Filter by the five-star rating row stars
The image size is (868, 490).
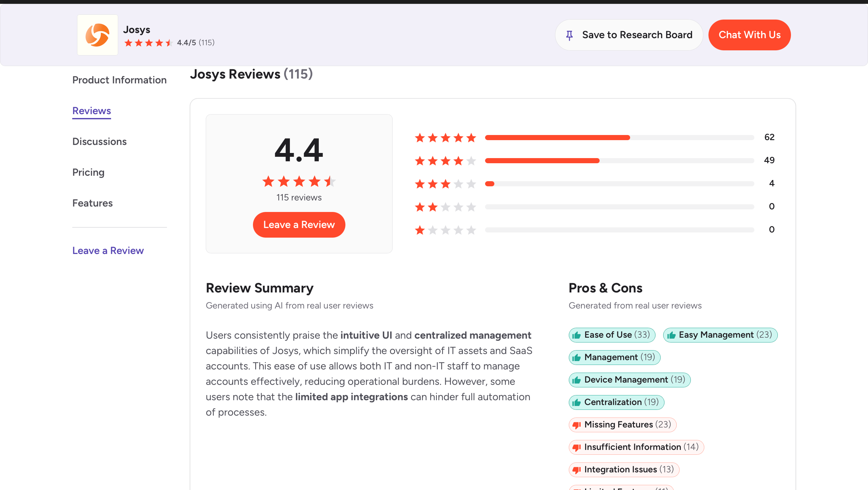pos(446,138)
